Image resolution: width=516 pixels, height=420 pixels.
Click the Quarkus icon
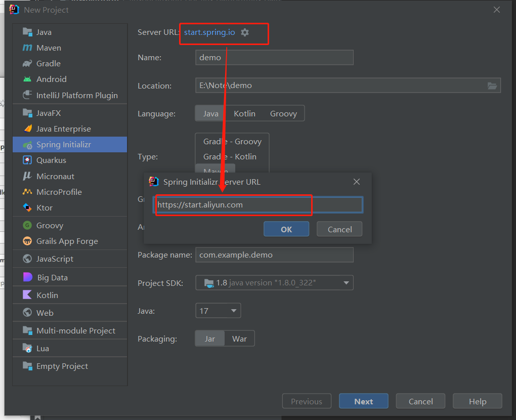tap(27, 160)
